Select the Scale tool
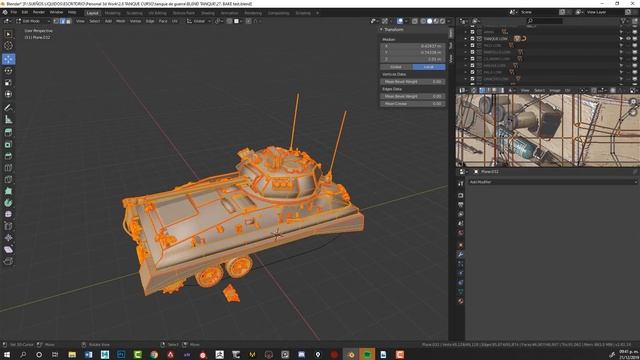This screenshot has width=640, height=360. 8,82
